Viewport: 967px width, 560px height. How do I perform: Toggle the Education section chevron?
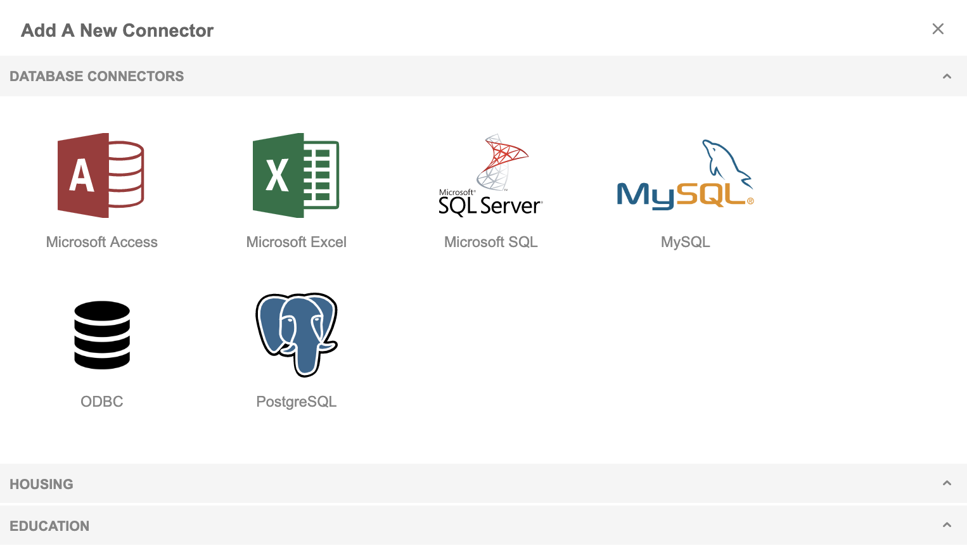point(947,525)
